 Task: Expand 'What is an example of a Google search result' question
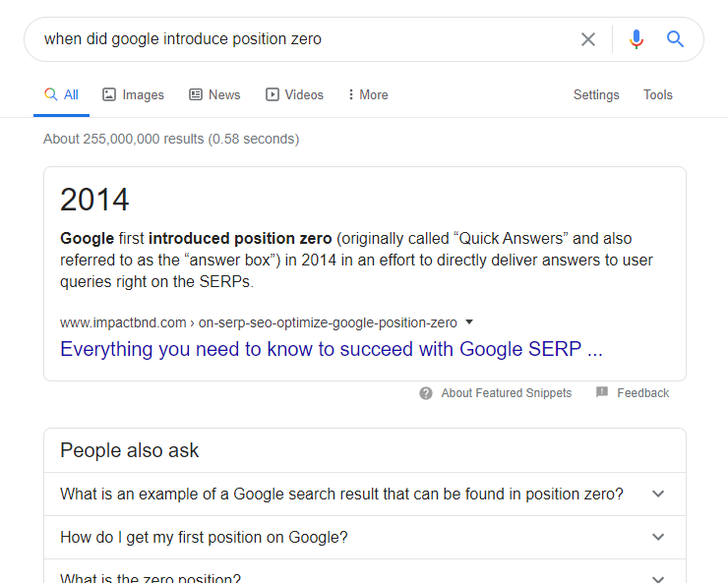coord(365,494)
